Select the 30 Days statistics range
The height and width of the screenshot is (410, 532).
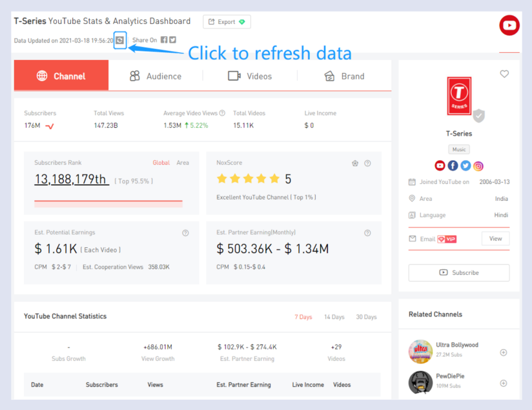(367, 316)
